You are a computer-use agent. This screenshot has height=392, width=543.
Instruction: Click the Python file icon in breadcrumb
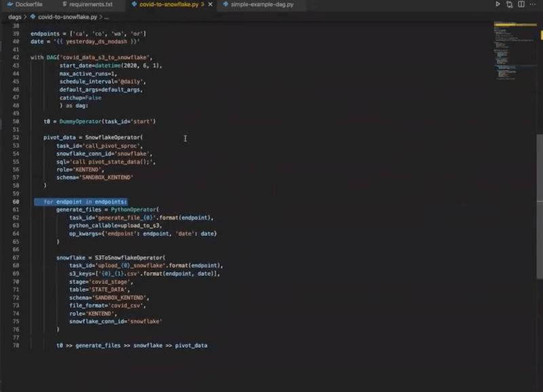point(33,16)
